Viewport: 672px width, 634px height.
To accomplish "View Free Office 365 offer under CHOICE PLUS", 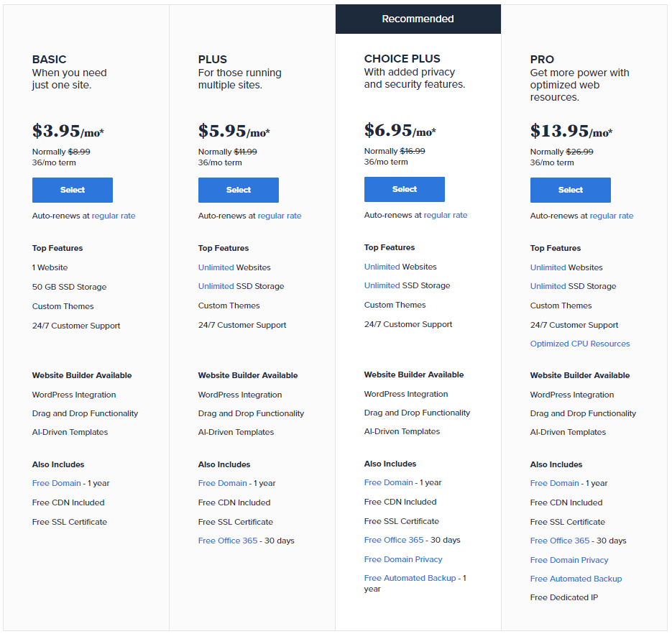I will click(394, 539).
